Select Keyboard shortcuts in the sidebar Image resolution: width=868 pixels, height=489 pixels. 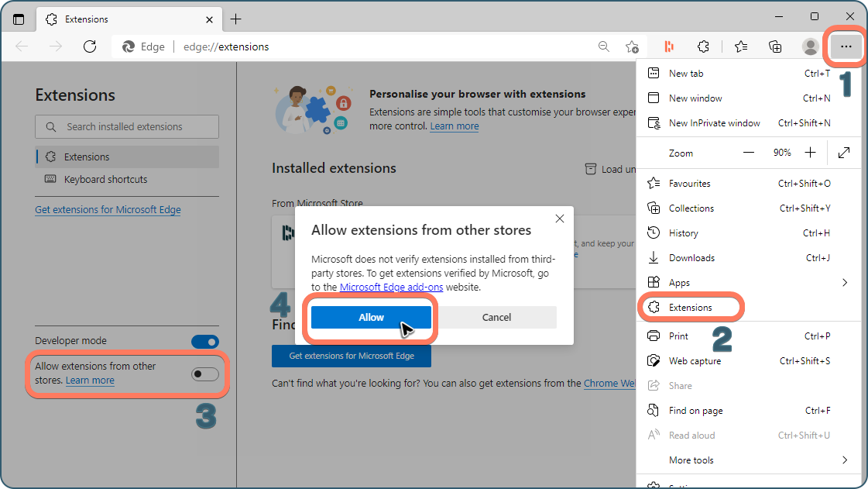pyautogui.click(x=127, y=180)
